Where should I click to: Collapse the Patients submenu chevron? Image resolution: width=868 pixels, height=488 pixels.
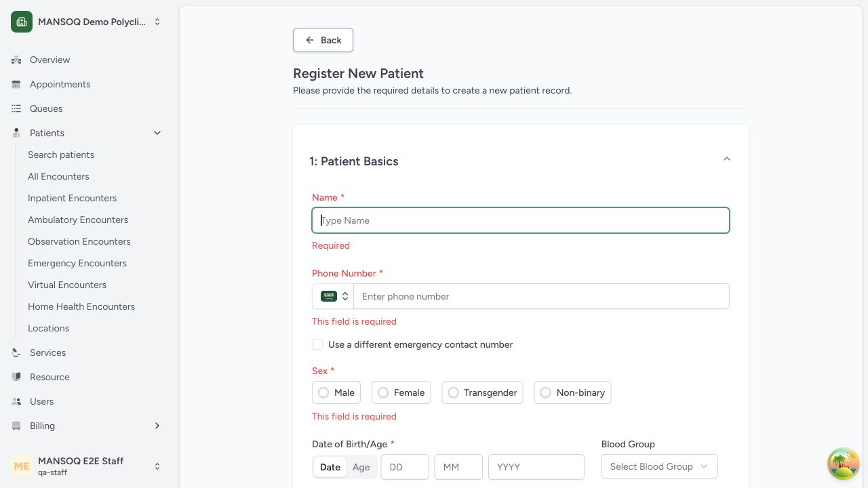point(157,133)
